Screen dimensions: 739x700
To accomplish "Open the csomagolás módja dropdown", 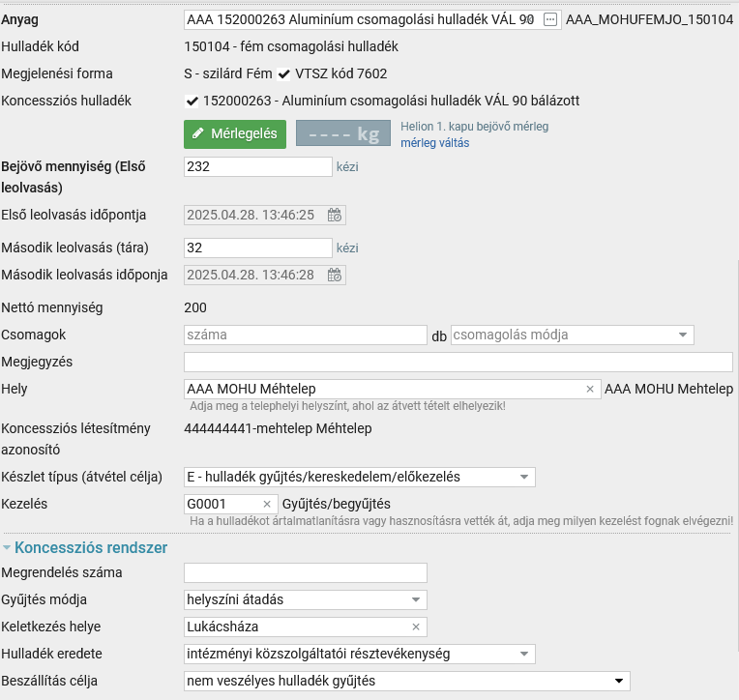I will point(573,335).
